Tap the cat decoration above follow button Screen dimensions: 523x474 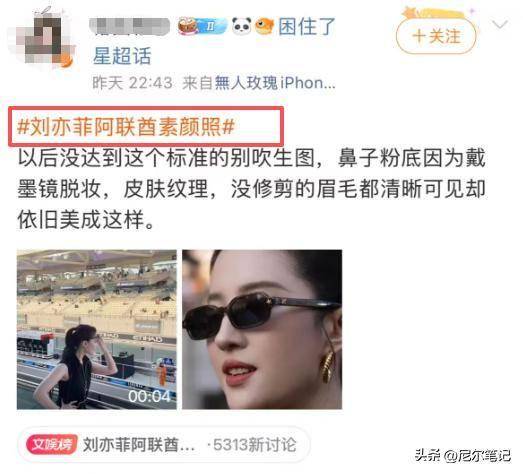click(x=434, y=13)
